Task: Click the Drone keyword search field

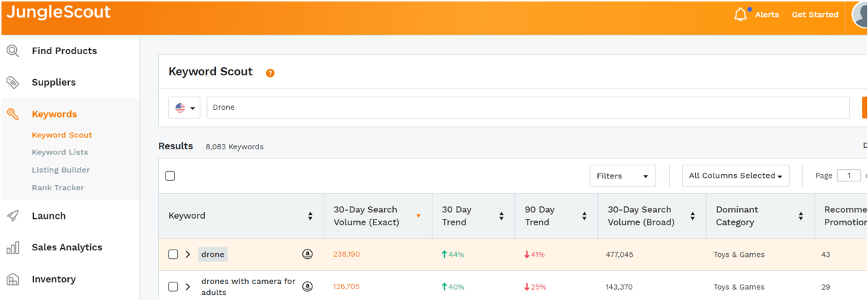Action: [528, 108]
